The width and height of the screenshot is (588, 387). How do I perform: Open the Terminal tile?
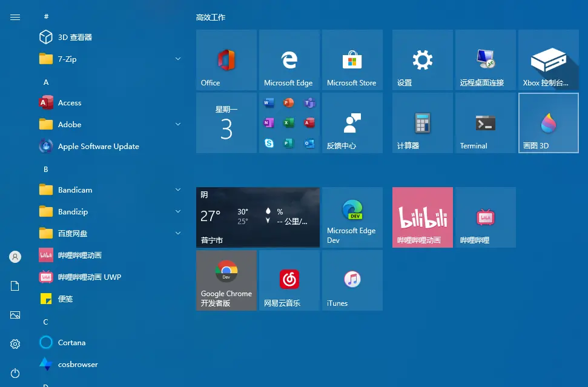coord(486,122)
